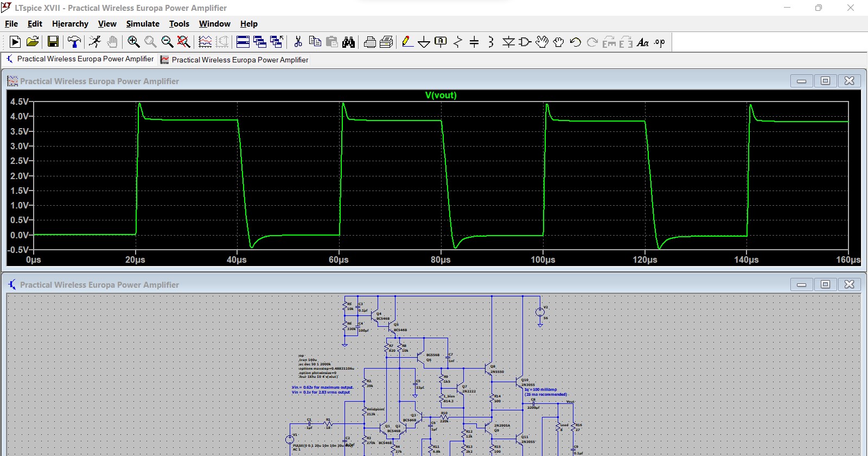Click the Undo arrow icon

click(x=576, y=42)
